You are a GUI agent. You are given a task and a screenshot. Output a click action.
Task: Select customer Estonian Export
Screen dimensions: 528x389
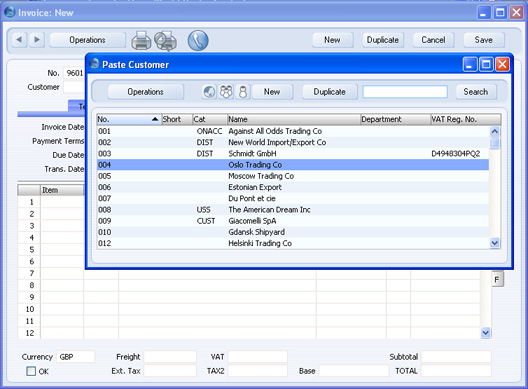point(293,187)
